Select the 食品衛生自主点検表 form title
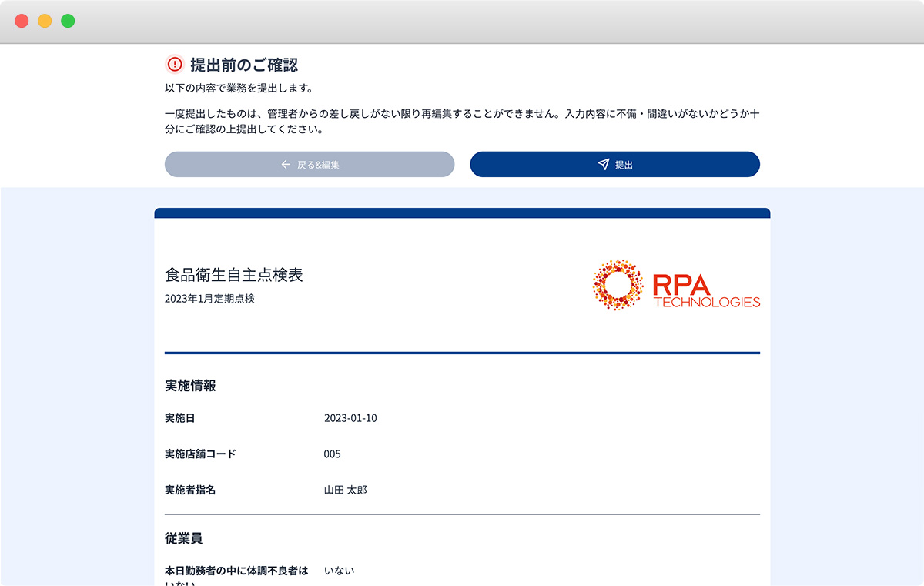The image size is (924, 586). [233, 275]
